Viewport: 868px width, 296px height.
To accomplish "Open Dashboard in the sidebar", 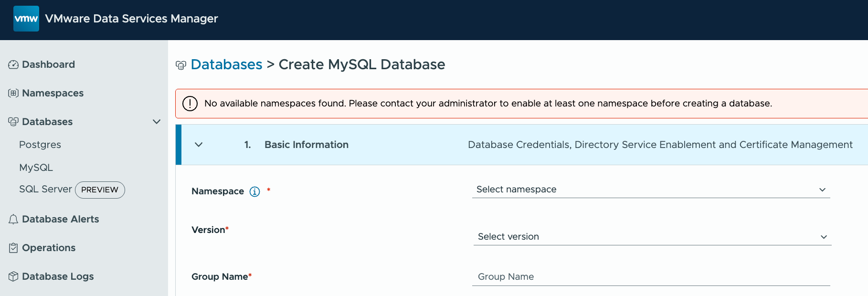I will (48, 64).
